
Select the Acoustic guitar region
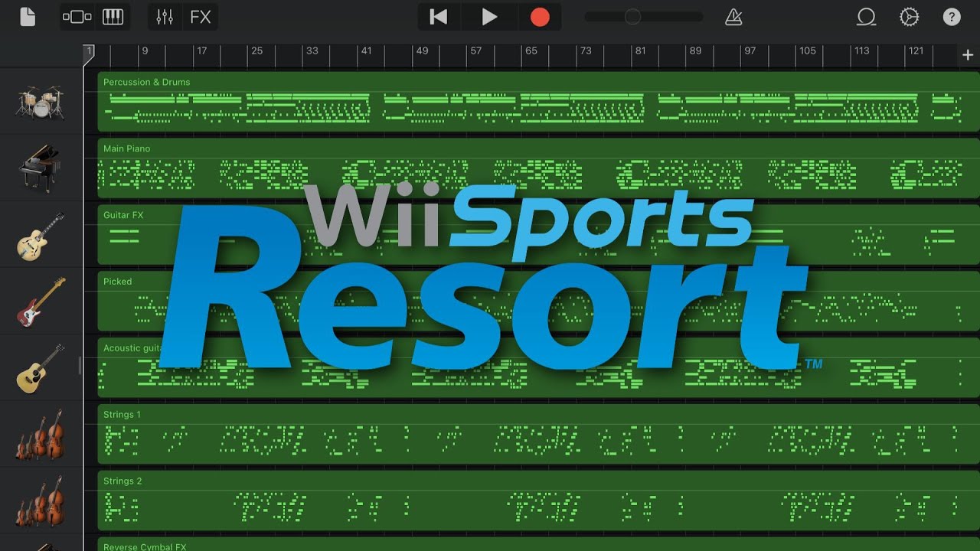coord(538,368)
